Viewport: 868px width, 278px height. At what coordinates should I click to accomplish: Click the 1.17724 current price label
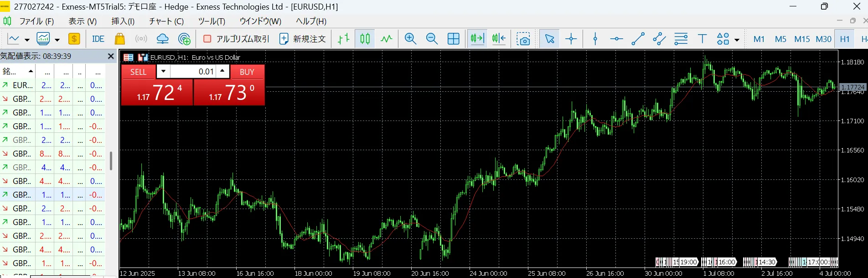click(x=852, y=87)
